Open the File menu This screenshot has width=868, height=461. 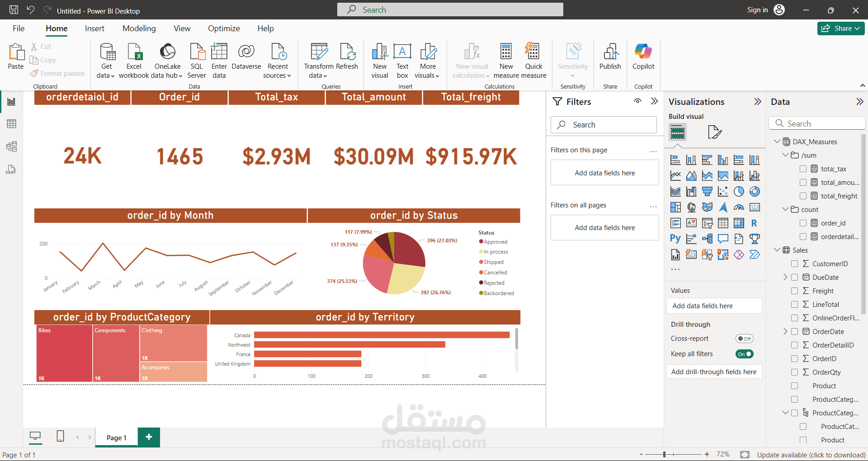point(19,28)
